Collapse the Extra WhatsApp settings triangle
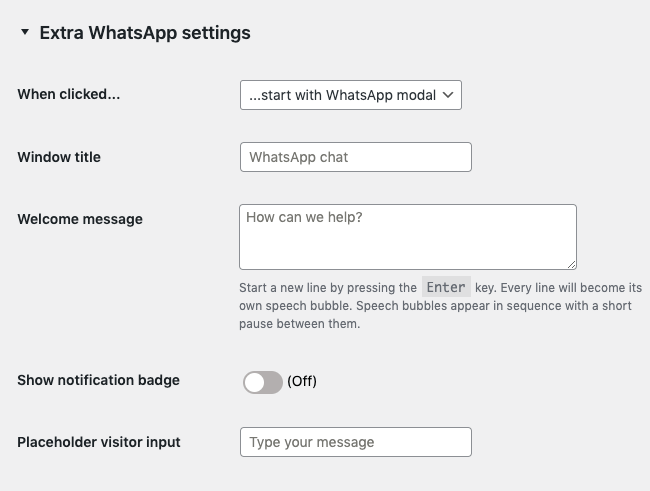 [24, 33]
